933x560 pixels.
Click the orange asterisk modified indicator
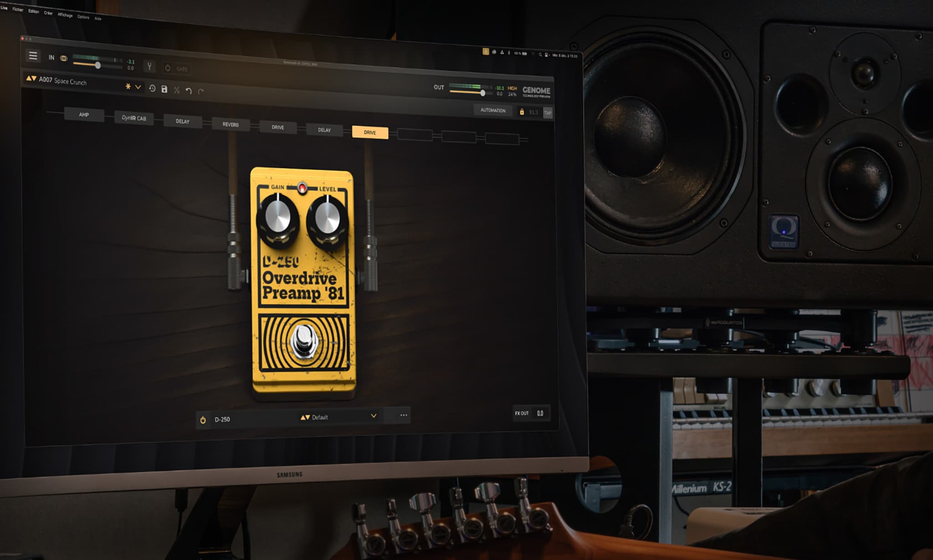(x=128, y=86)
